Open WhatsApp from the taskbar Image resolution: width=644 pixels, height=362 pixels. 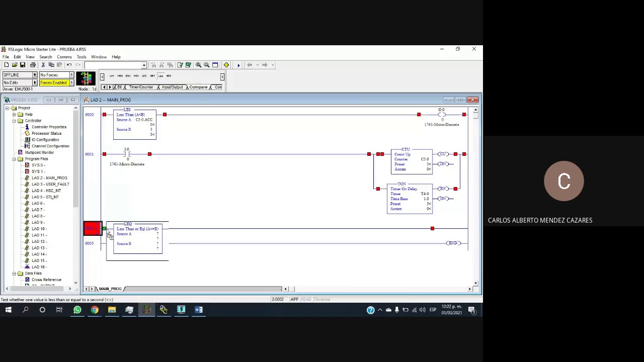(77, 310)
